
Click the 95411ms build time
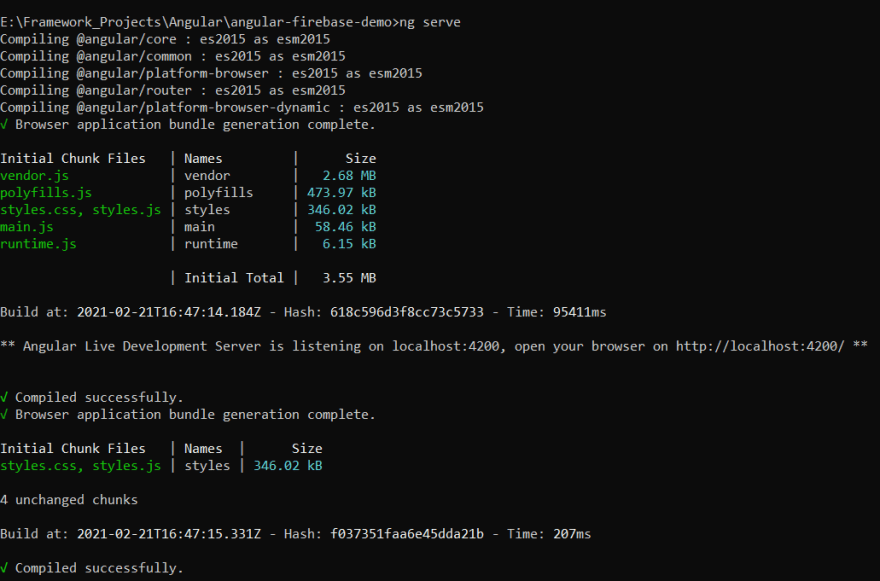[x=580, y=312]
